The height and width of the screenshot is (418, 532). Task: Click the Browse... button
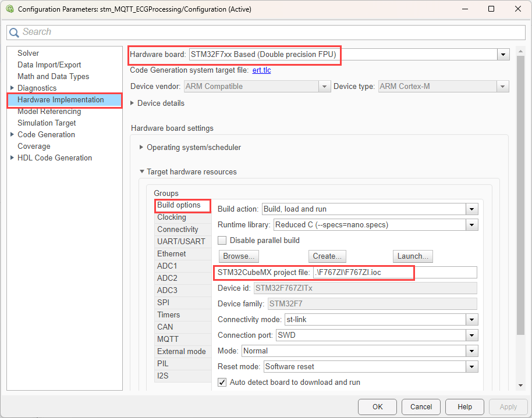click(239, 256)
